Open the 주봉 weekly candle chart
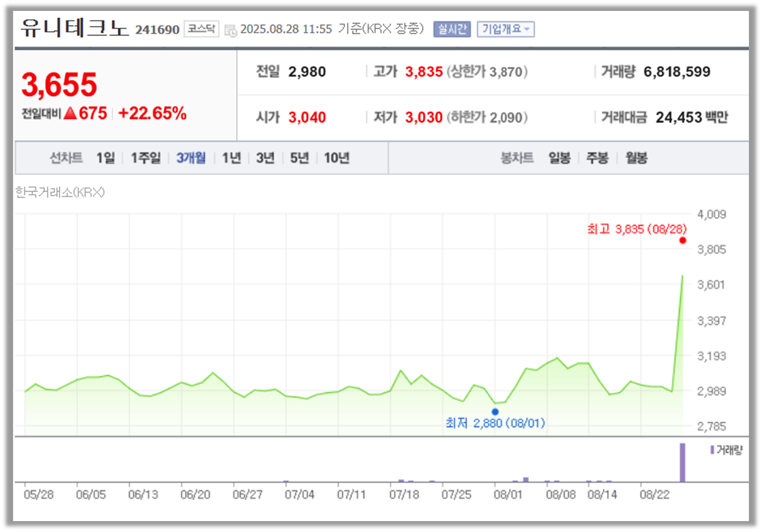The image size is (762, 532). point(597,158)
